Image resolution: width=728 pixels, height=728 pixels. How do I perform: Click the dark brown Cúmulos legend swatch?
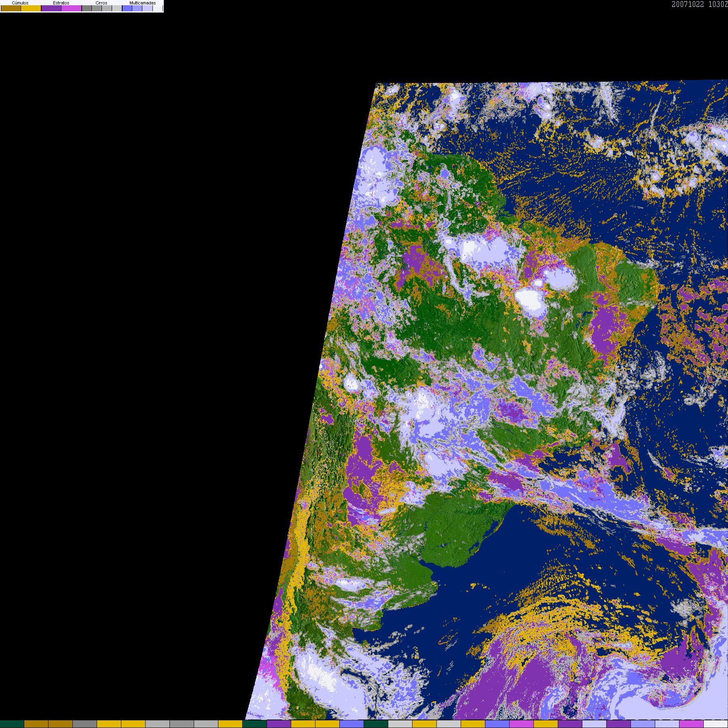click(x=11, y=8)
